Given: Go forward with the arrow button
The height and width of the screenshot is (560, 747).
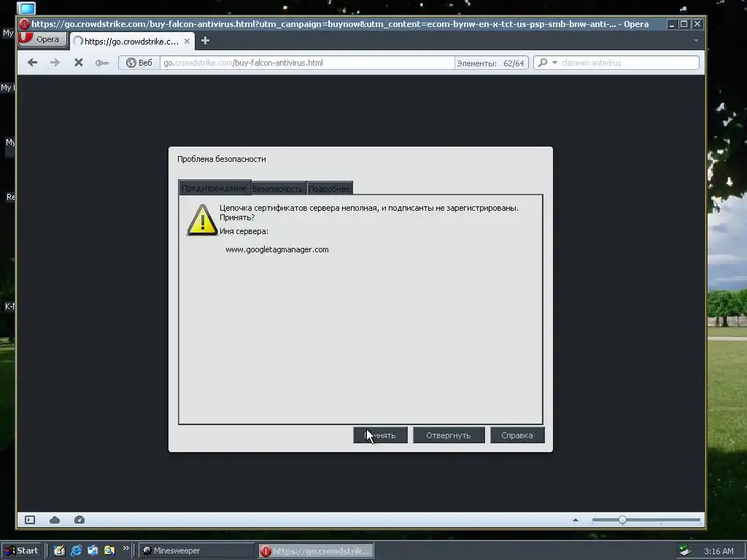Looking at the screenshot, I should coord(55,63).
